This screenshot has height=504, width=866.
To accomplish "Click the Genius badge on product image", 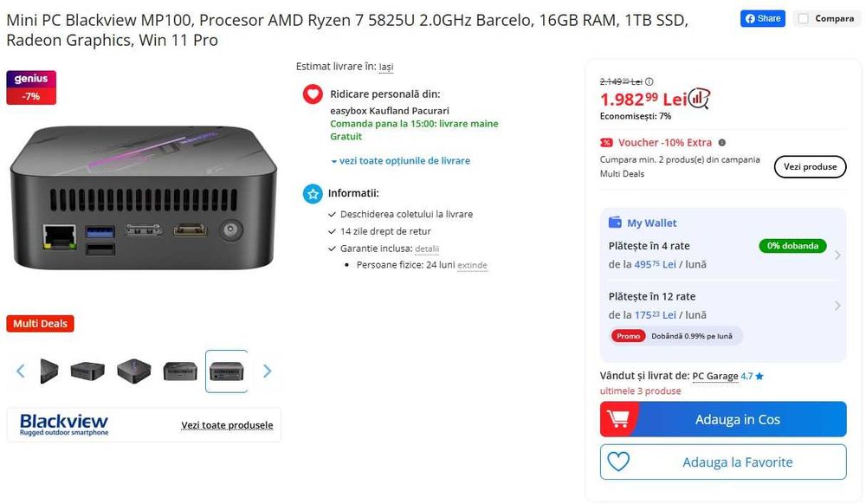I will tap(31, 79).
